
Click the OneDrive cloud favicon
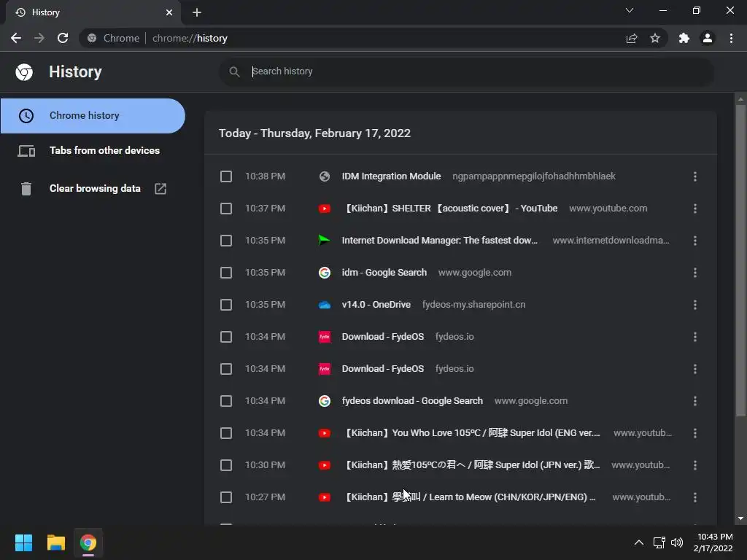coord(325,305)
